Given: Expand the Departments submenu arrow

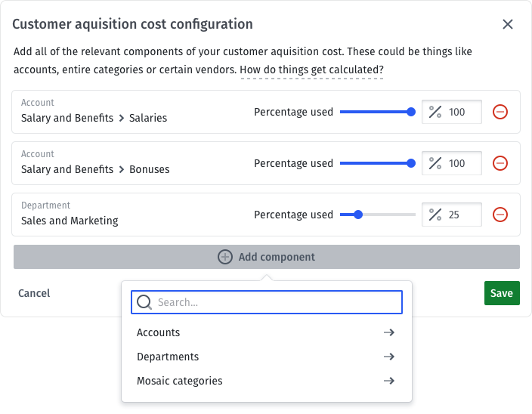Looking at the screenshot, I should [x=389, y=357].
